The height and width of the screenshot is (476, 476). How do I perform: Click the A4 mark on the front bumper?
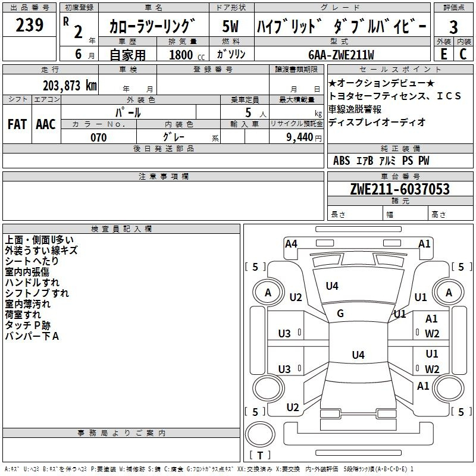pyautogui.click(x=291, y=244)
